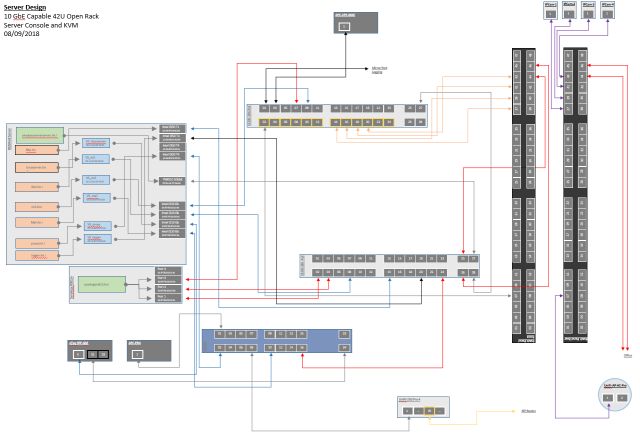Viewport: 640px width, 444px height.
Task: Select the green box in the lower-left small panel
Action: 101,284
